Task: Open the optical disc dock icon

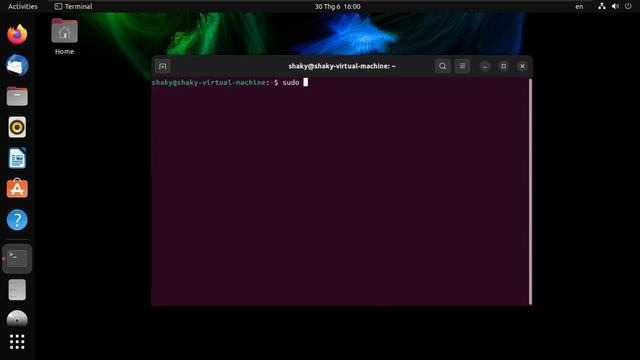Action: 17,319
